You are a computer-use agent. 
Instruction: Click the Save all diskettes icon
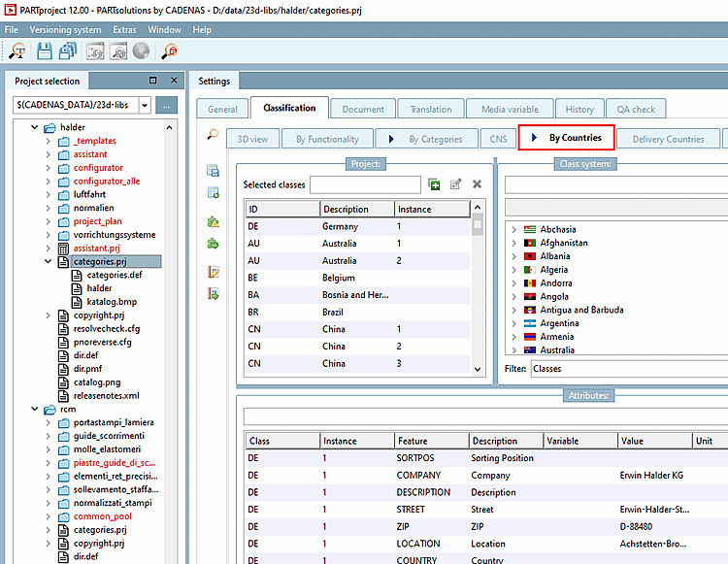[68, 52]
